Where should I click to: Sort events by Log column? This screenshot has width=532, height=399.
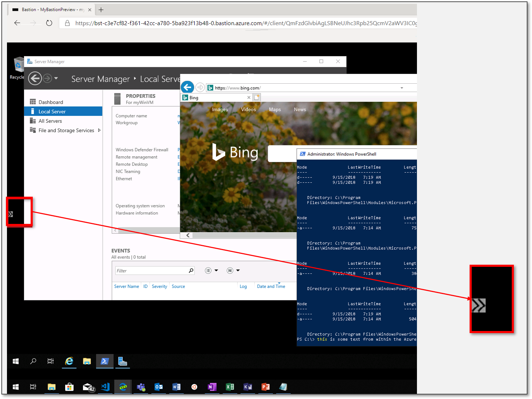(x=243, y=286)
